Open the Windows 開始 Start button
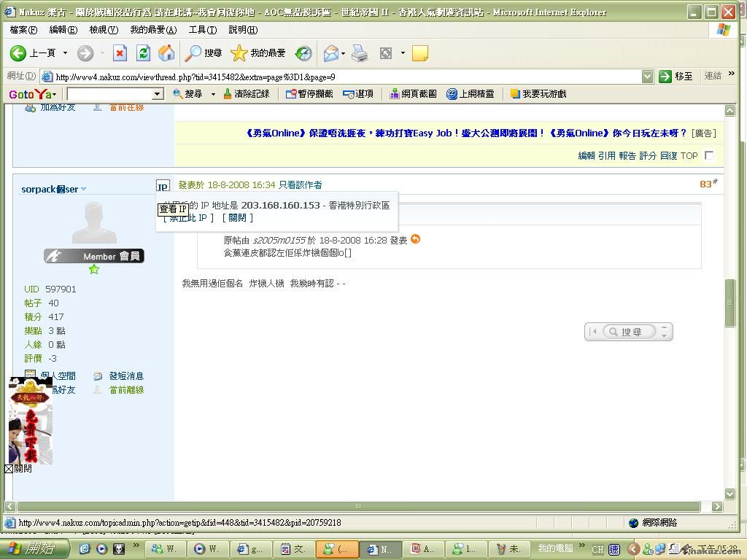Screen dimensions: 747x560 34,548
